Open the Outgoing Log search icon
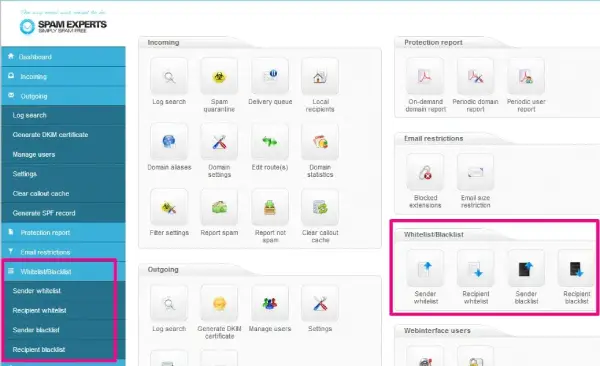 (169, 303)
